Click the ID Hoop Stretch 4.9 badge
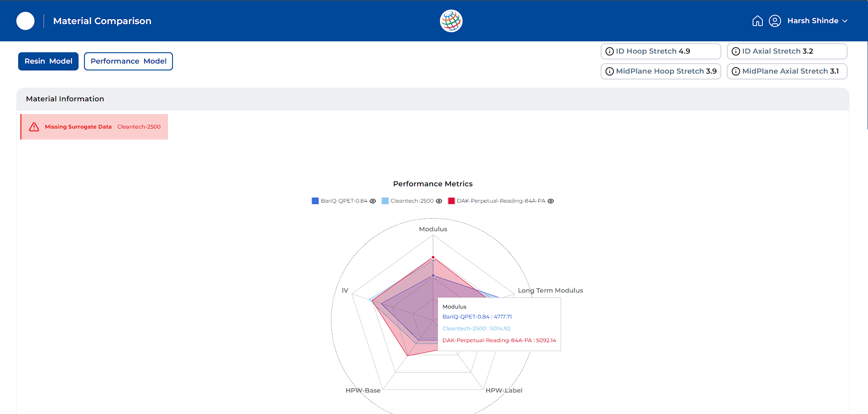This screenshot has height=414, width=868. pos(661,51)
